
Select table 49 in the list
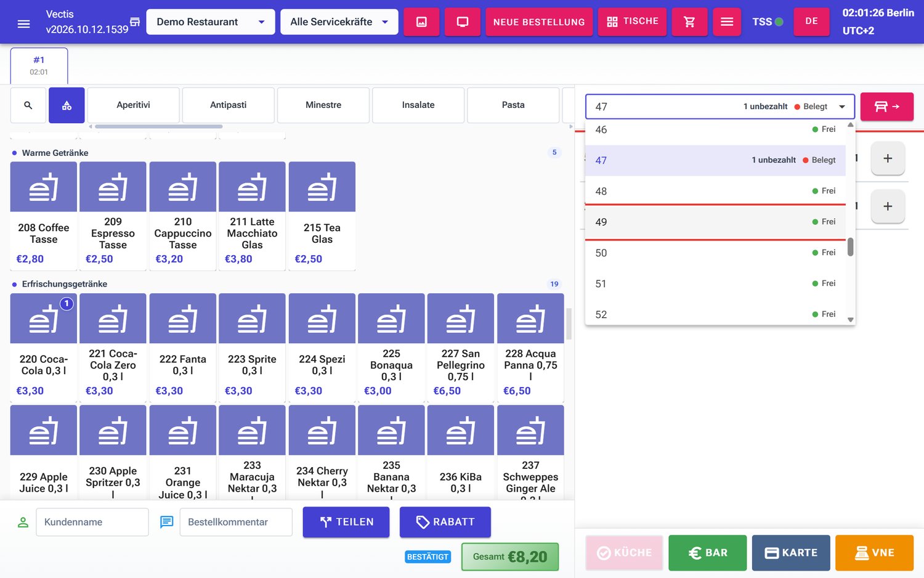click(715, 222)
